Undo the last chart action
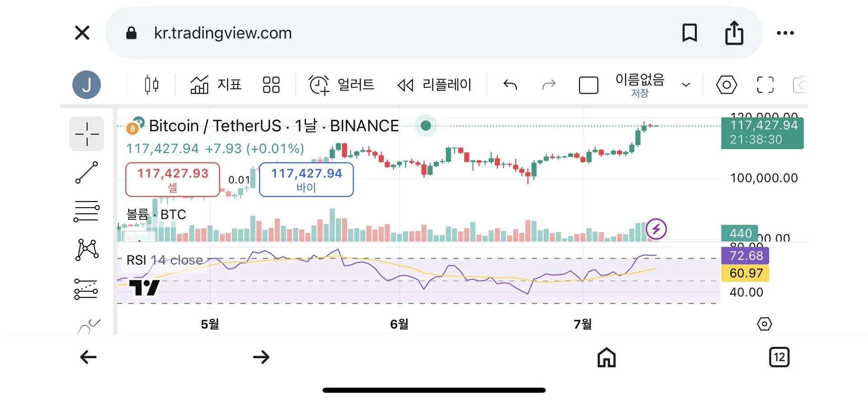 pyautogui.click(x=510, y=85)
